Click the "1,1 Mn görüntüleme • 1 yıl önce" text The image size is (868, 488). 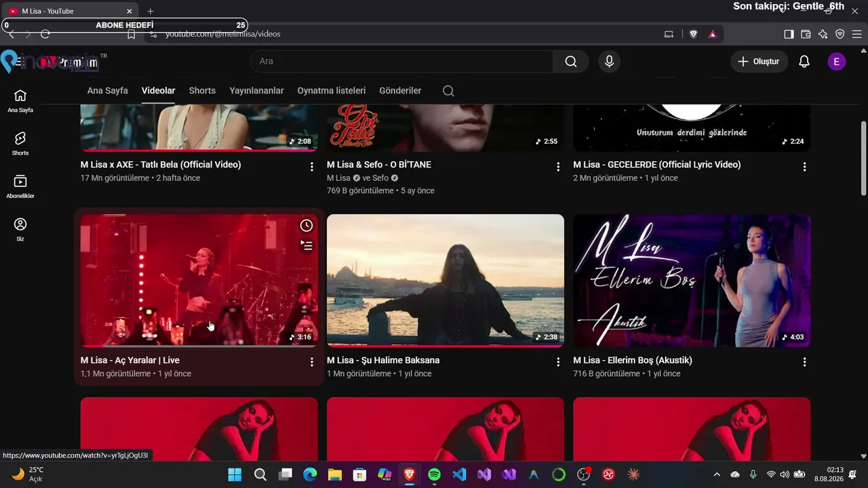tap(136, 374)
